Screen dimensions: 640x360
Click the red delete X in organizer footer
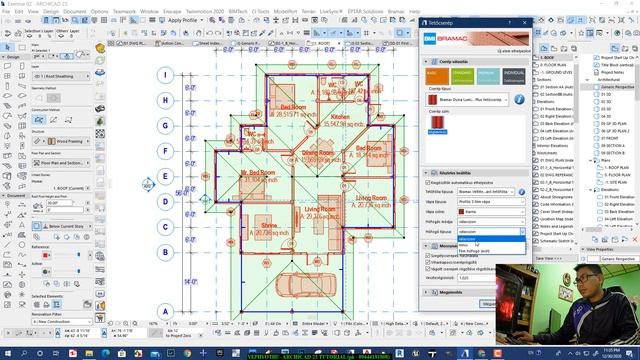point(635,240)
